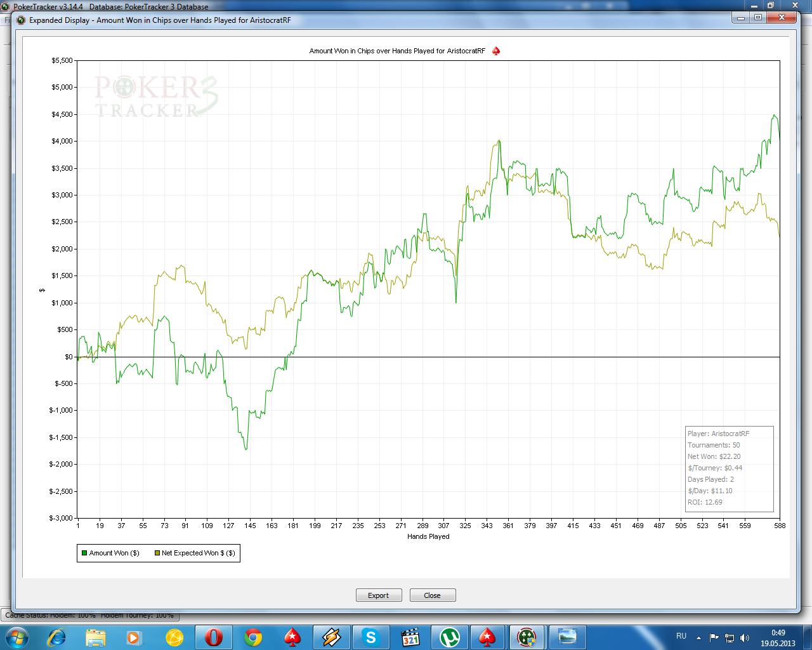Click the RU language indicator
The width and height of the screenshot is (812, 650).
tap(681, 636)
